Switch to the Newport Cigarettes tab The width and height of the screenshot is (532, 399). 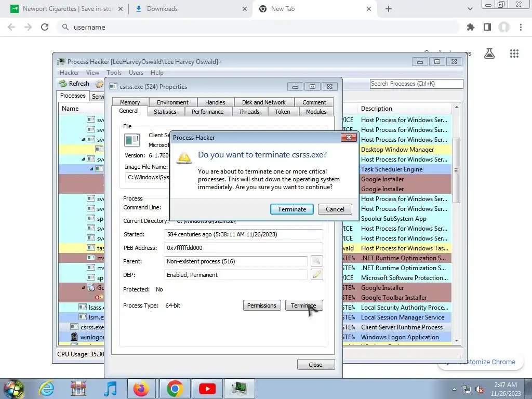[66, 9]
